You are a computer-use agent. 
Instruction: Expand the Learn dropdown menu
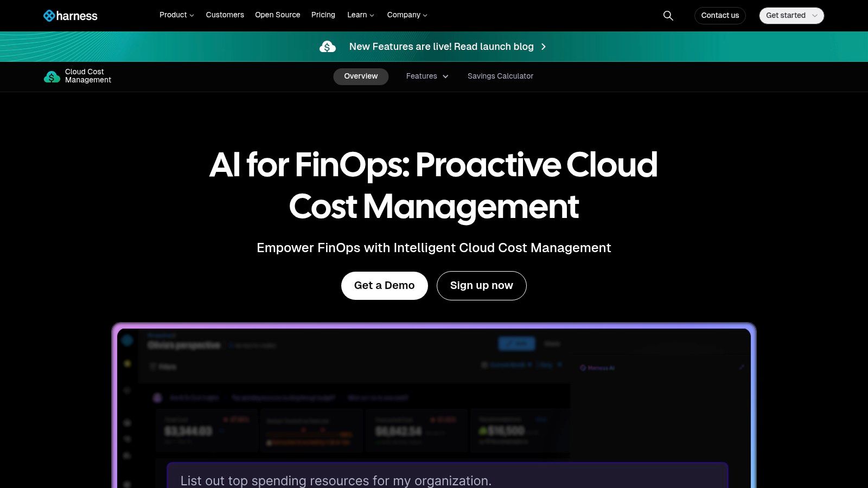click(x=360, y=15)
